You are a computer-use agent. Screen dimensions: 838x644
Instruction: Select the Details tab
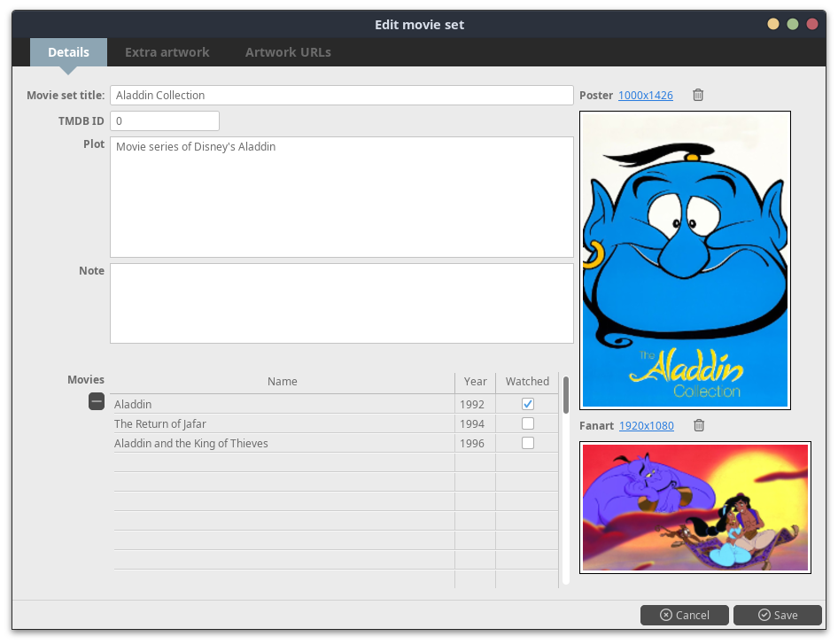pyautogui.click(x=68, y=52)
